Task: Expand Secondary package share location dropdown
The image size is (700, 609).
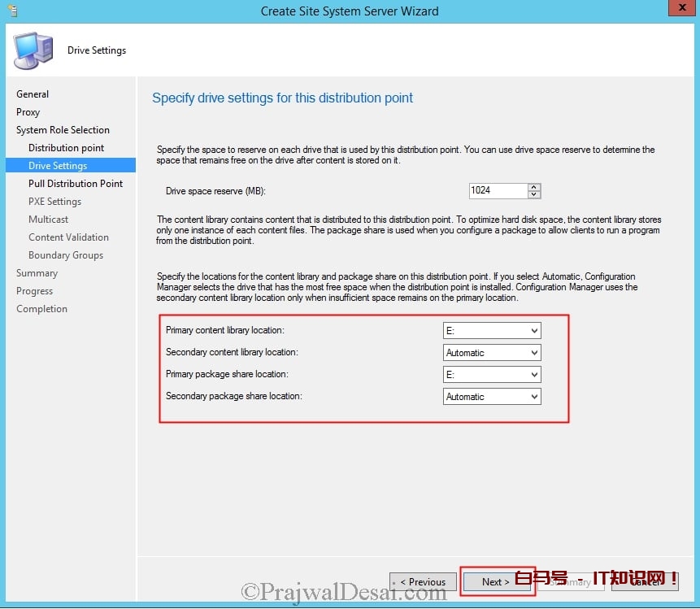Action: coord(492,397)
